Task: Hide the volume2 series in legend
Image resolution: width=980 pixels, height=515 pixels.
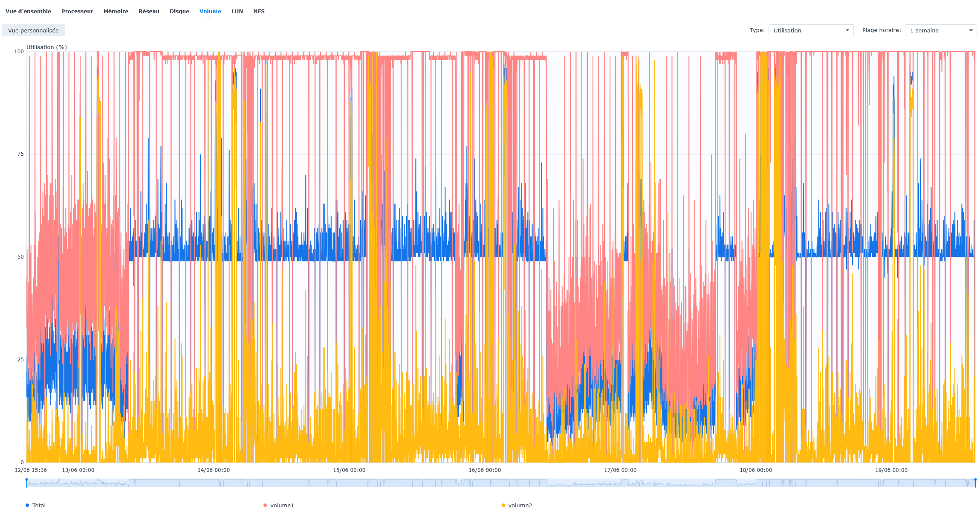Action: [x=520, y=505]
